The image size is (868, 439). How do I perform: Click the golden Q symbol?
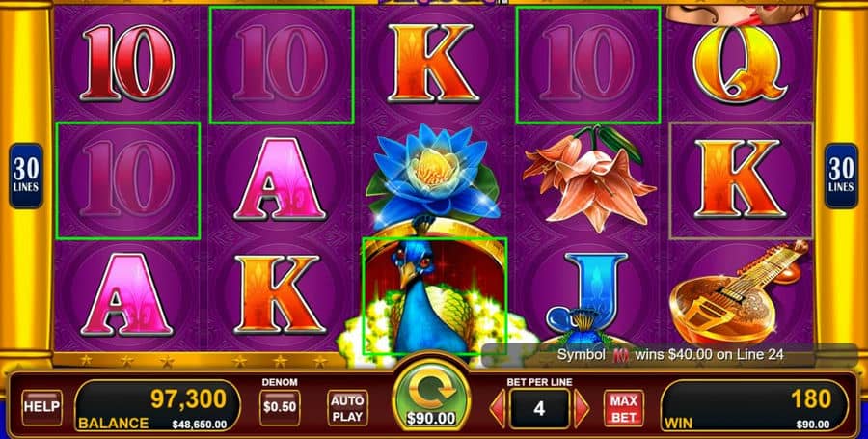(740, 62)
